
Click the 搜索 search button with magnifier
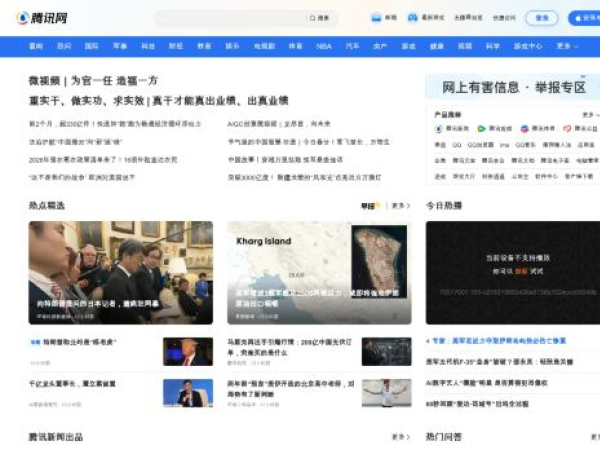point(320,18)
